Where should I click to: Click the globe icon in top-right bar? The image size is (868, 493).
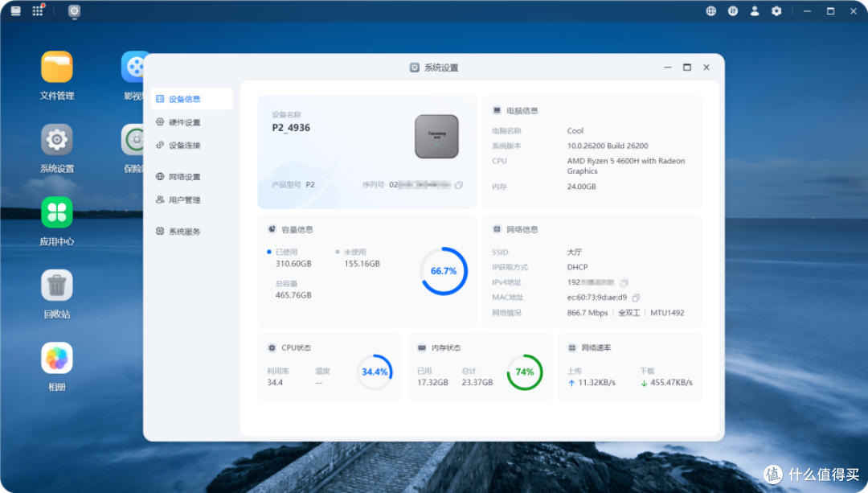tap(710, 11)
